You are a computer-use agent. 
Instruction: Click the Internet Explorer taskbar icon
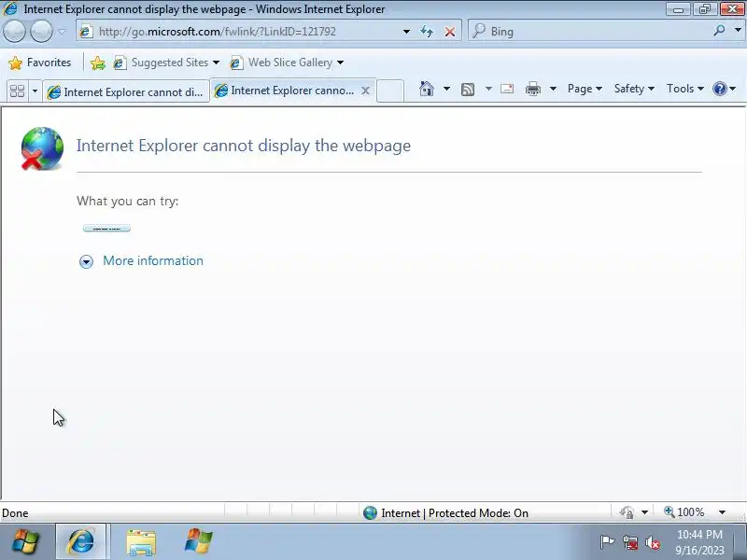pyautogui.click(x=81, y=542)
